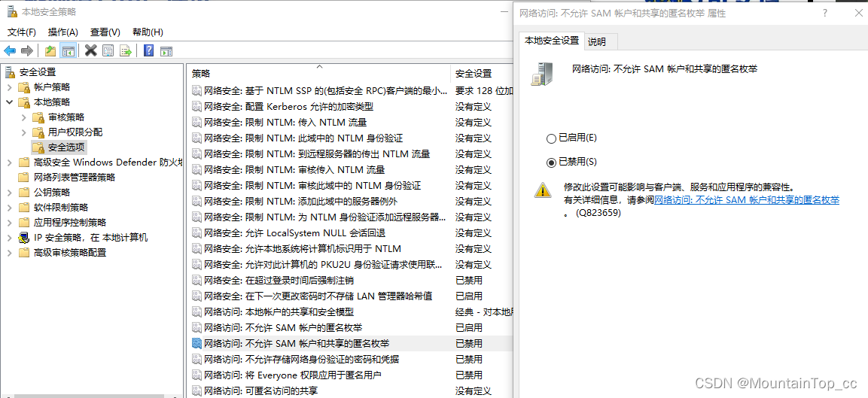Select 安全选项 tree item label
This screenshot has width=868, height=398.
67,147
